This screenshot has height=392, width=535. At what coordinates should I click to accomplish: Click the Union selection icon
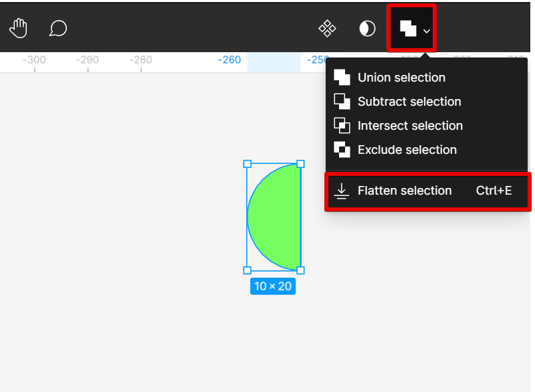342,78
